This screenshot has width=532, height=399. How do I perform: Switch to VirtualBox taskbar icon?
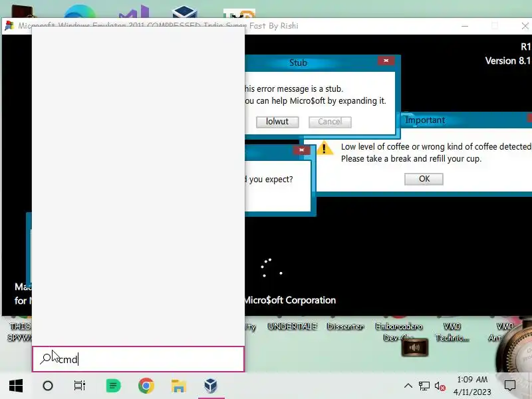pyautogui.click(x=211, y=386)
